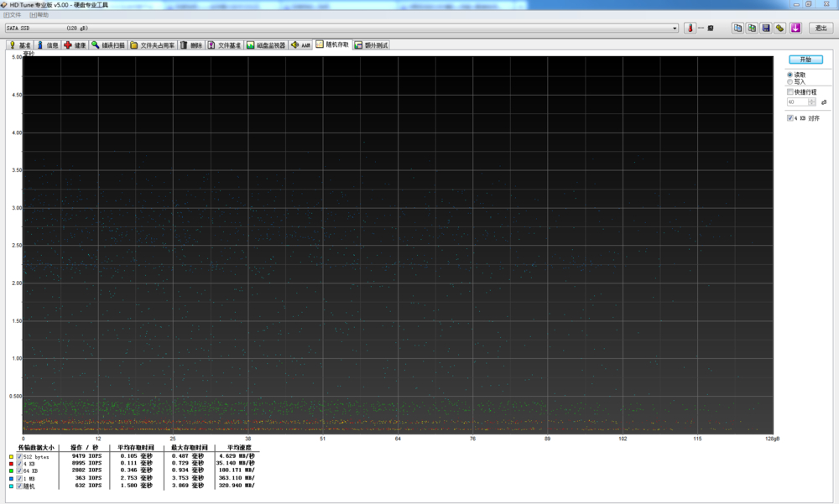Click the 开始 (start) button
This screenshot has height=504, width=839.
point(805,60)
